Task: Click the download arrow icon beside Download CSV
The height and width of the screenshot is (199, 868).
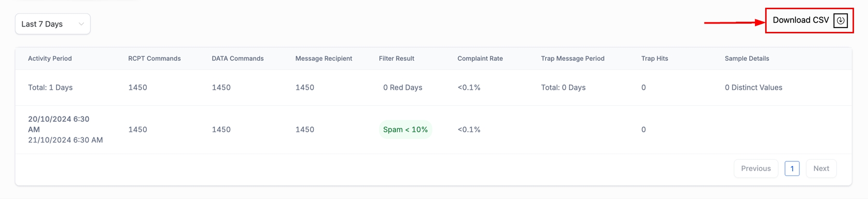Action: point(840,20)
